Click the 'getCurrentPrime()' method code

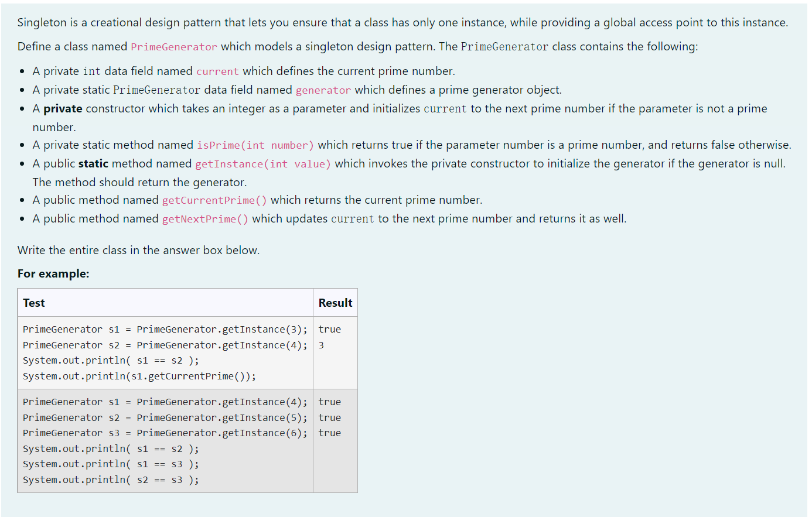pyautogui.click(x=214, y=200)
